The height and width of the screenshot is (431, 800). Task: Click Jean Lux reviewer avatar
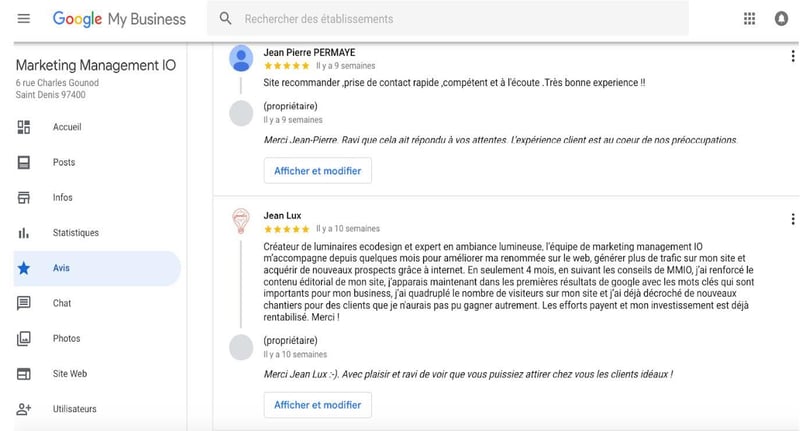coord(241,220)
